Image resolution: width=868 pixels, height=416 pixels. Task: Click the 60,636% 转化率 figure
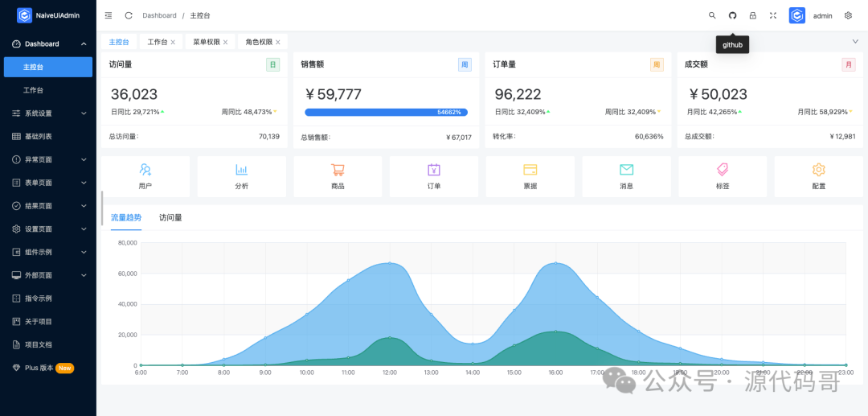649,136
